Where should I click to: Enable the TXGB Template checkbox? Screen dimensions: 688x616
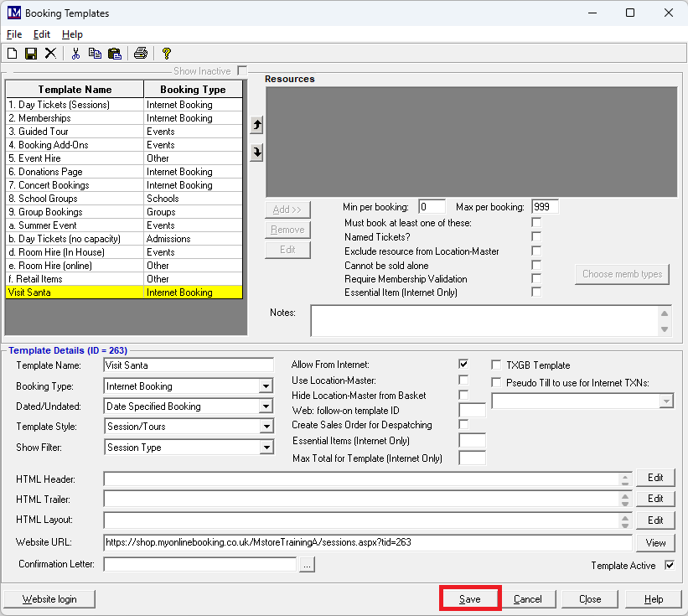497,365
